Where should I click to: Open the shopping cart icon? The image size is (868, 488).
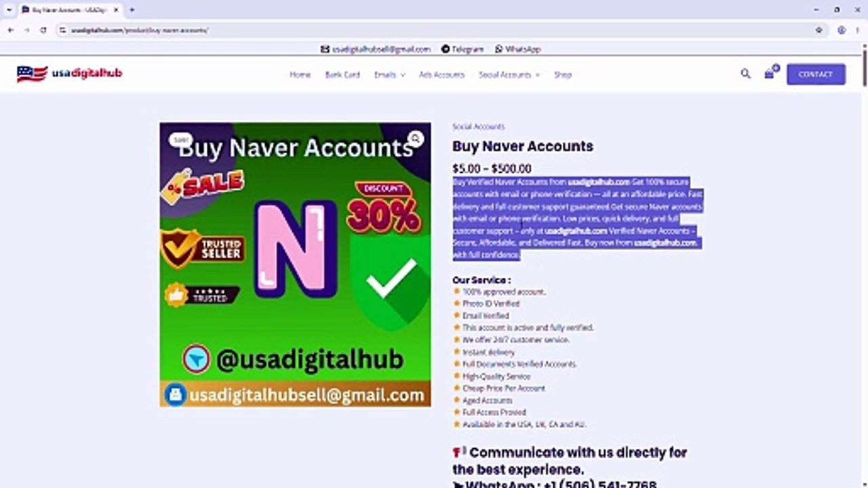point(770,73)
